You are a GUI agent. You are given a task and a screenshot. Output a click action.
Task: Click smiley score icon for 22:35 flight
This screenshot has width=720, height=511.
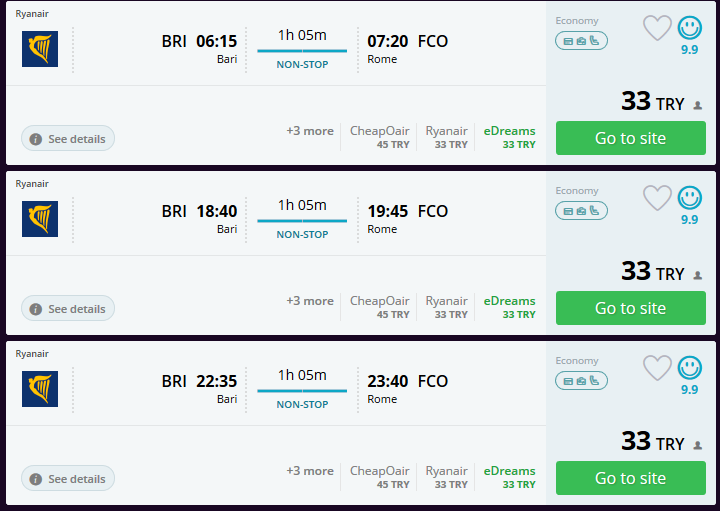[690, 368]
